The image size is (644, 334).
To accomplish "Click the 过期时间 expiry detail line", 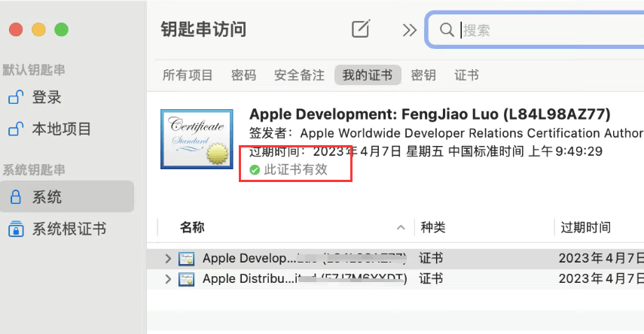I will pyautogui.click(x=426, y=151).
